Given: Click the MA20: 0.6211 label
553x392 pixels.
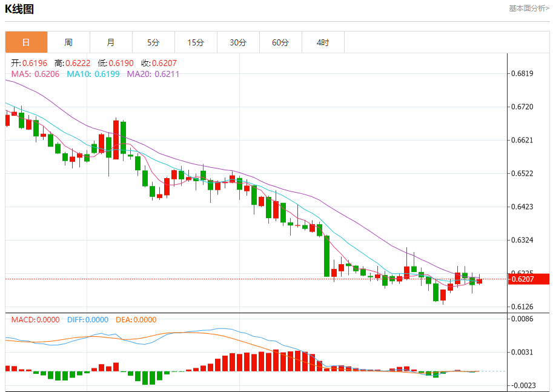Looking at the screenshot, I should (x=153, y=74).
